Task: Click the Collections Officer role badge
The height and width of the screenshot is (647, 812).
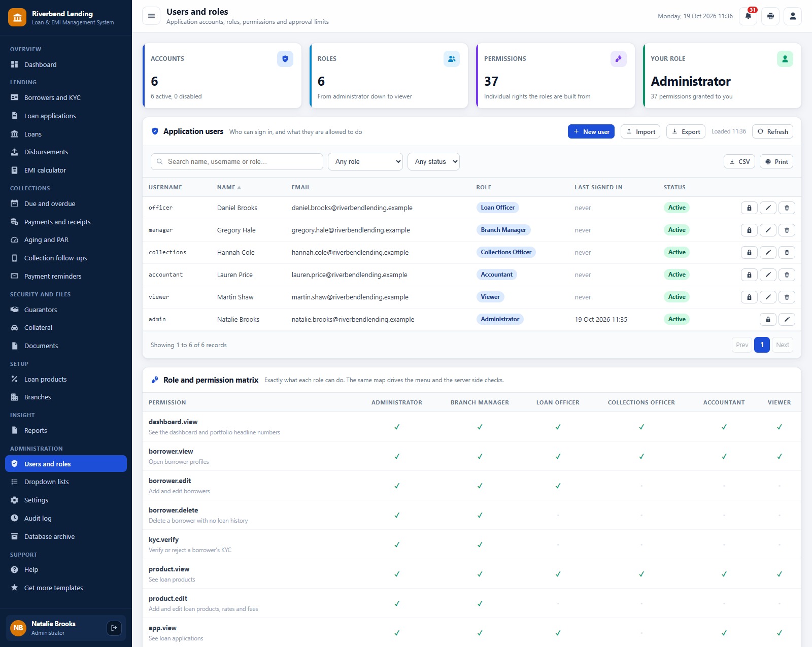Action: [x=506, y=252]
